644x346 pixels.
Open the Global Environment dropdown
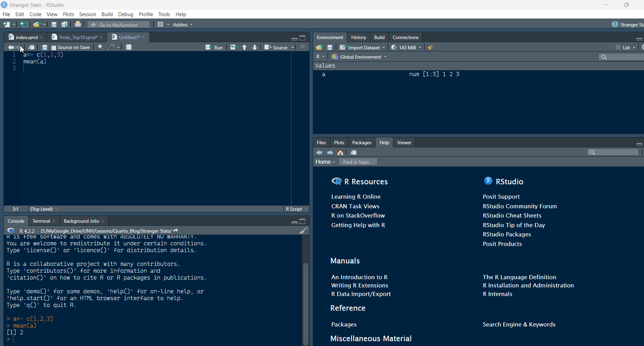[x=359, y=57]
